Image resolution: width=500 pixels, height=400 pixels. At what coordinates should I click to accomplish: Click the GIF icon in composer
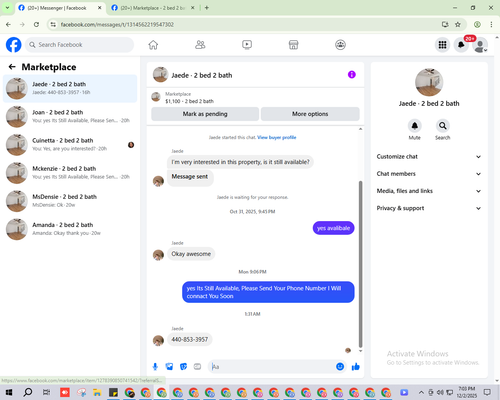click(x=197, y=367)
